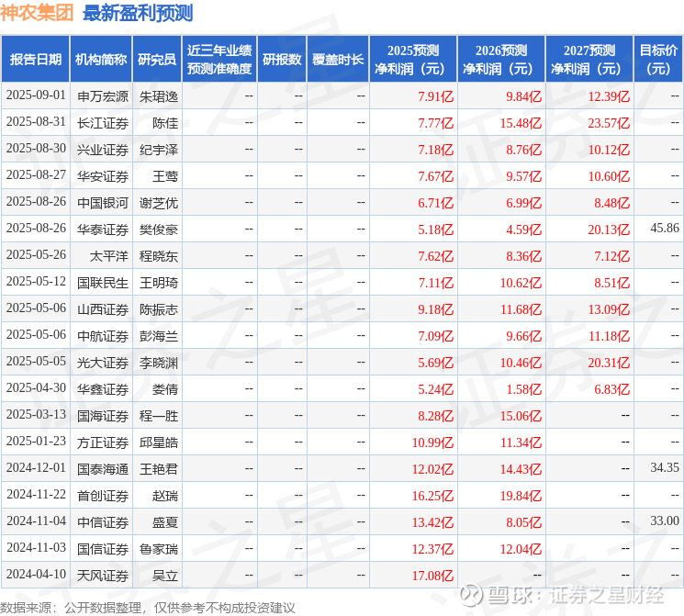Image resolution: width=684 pixels, height=616 pixels.
Task: Select institution 华鑫证券
Action: [103, 389]
